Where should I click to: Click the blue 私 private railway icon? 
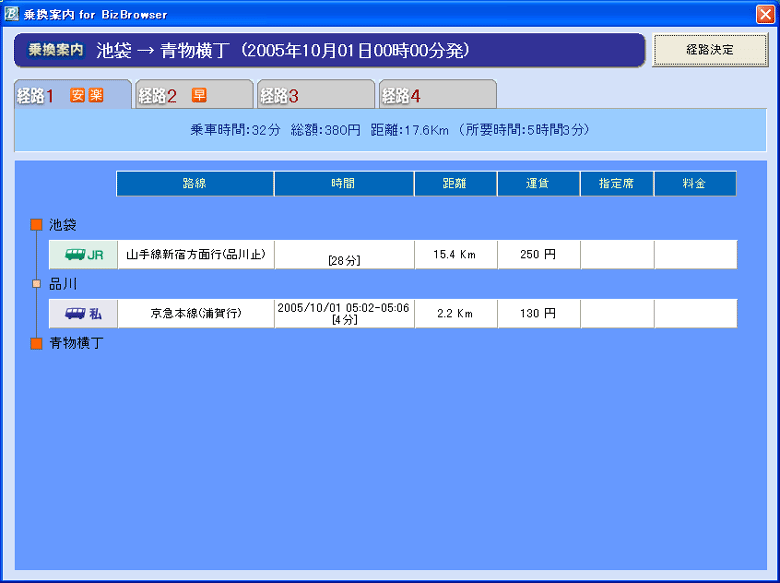[x=84, y=313]
